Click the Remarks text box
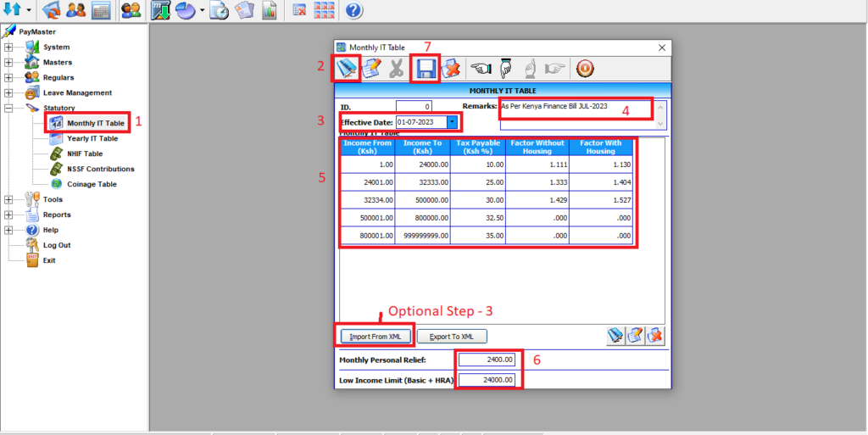Image resolution: width=868 pixels, height=435 pixels. 575,109
